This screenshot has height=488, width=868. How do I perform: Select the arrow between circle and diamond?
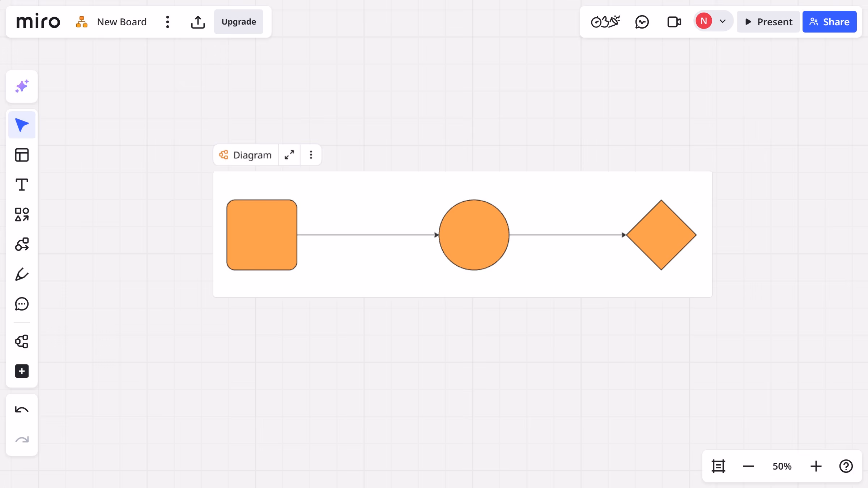[567, 235]
